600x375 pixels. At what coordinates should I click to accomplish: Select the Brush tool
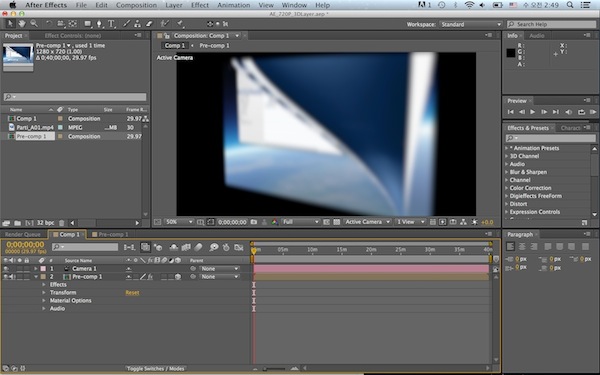(x=126, y=24)
